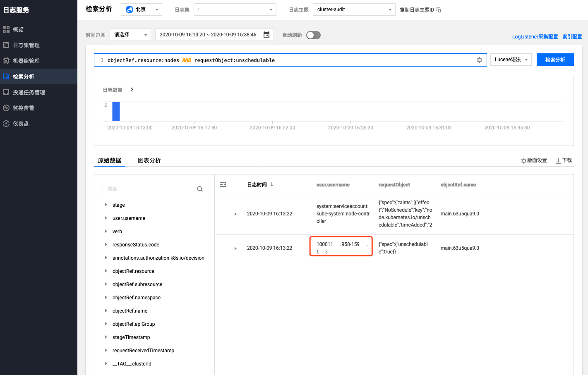
Task: Open the LogListener采集配置 link
Action: [535, 37]
